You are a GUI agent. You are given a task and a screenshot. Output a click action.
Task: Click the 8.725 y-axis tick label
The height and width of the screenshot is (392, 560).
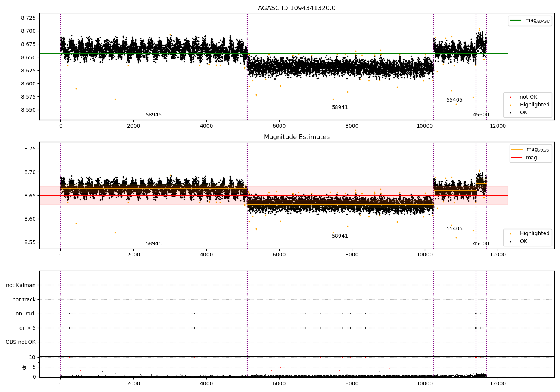[28, 18]
